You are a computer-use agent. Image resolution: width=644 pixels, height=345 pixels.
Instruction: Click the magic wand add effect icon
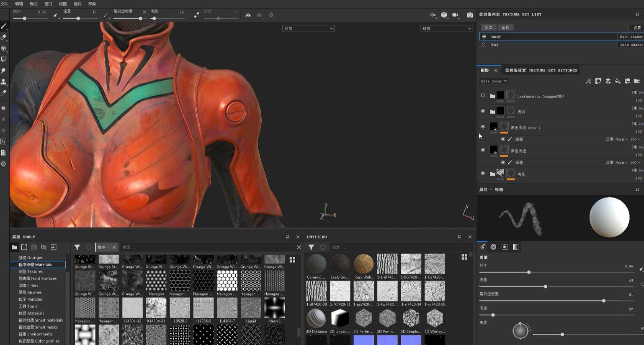tap(588, 81)
